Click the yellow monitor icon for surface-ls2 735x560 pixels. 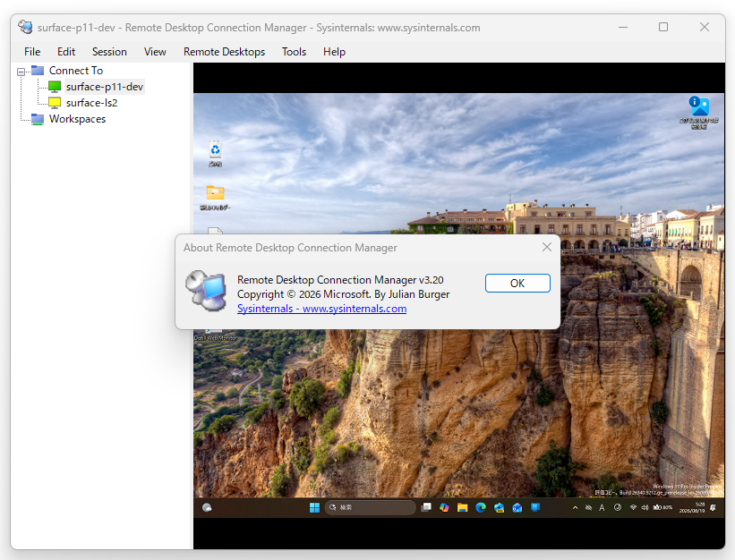pos(55,103)
